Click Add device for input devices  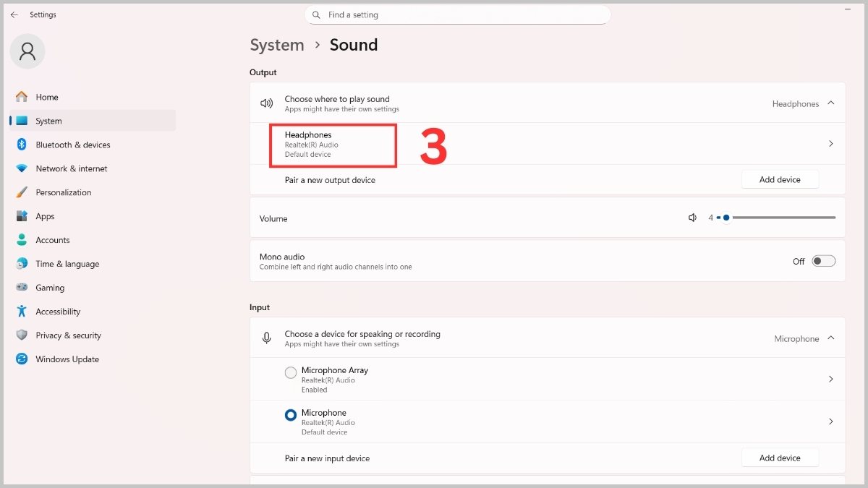(780, 458)
